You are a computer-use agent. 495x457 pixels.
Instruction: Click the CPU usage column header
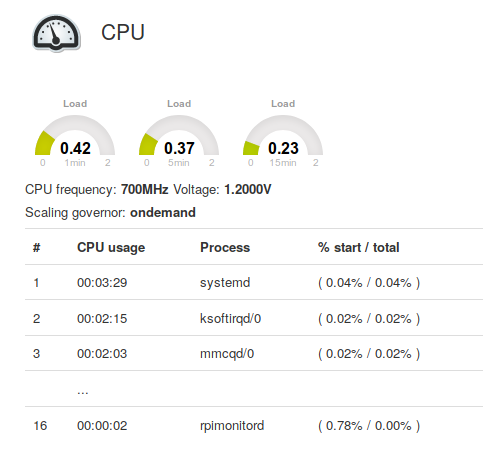pyautogui.click(x=111, y=247)
